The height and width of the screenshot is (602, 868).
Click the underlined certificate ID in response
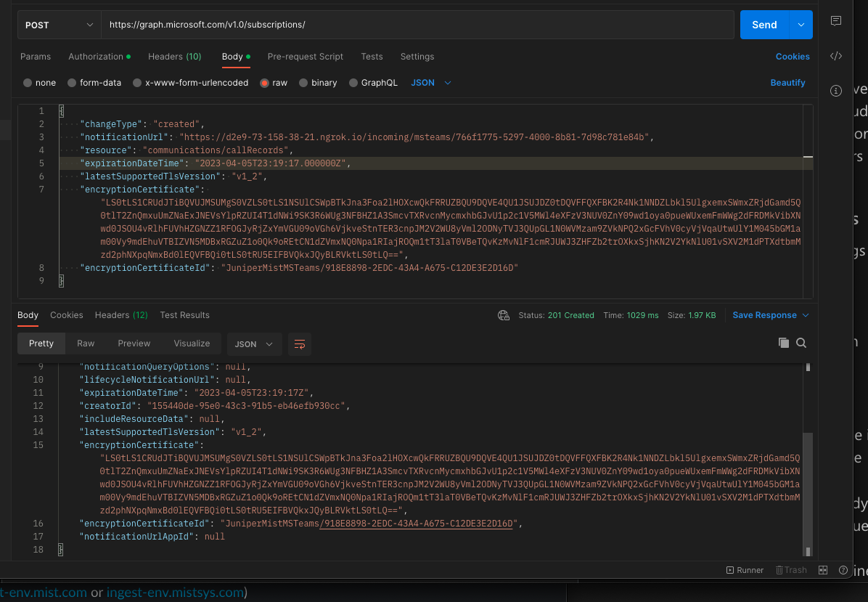tap(416, 524)
